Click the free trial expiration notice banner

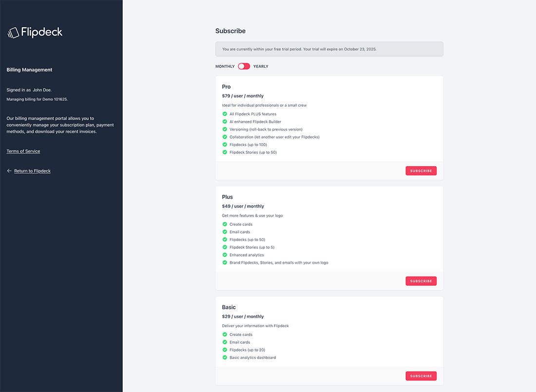tap(329, 49)
